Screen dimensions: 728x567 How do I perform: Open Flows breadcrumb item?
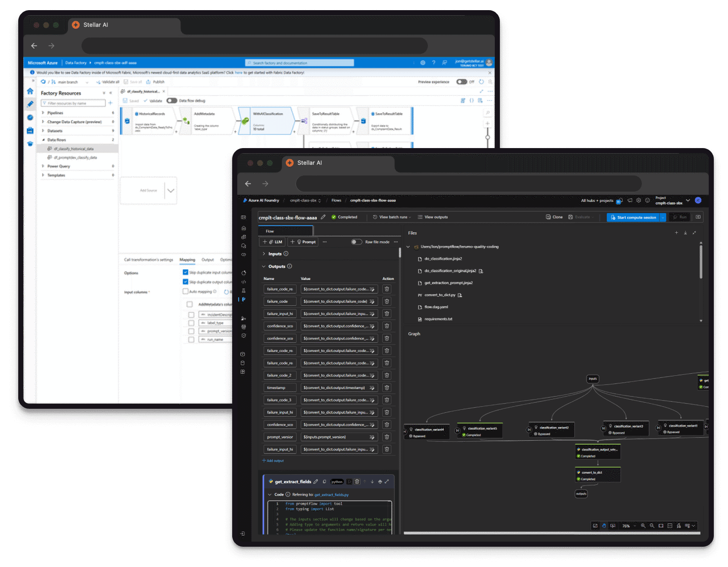tap(336, 200)
